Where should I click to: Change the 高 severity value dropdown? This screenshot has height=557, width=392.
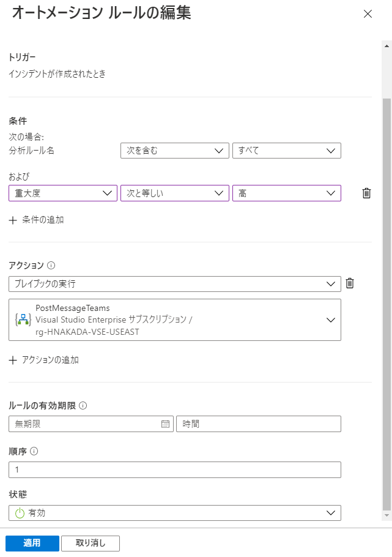[287, 193]
